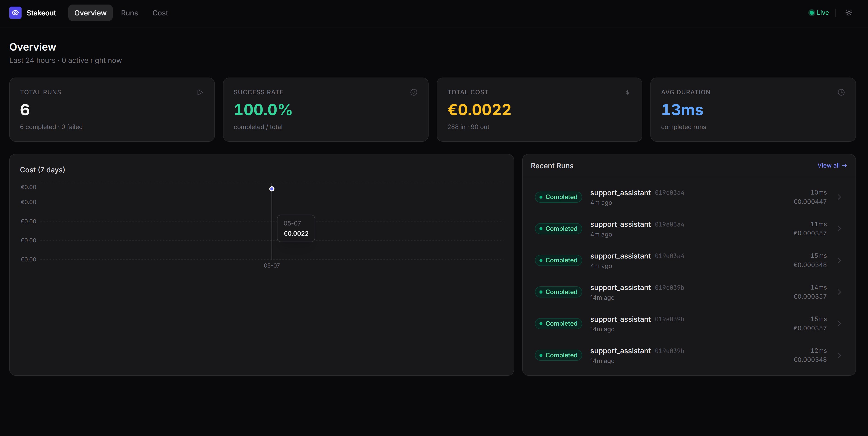
Task: Toggle the light/dark theme sun icon
Action: (x=849, y=13)
